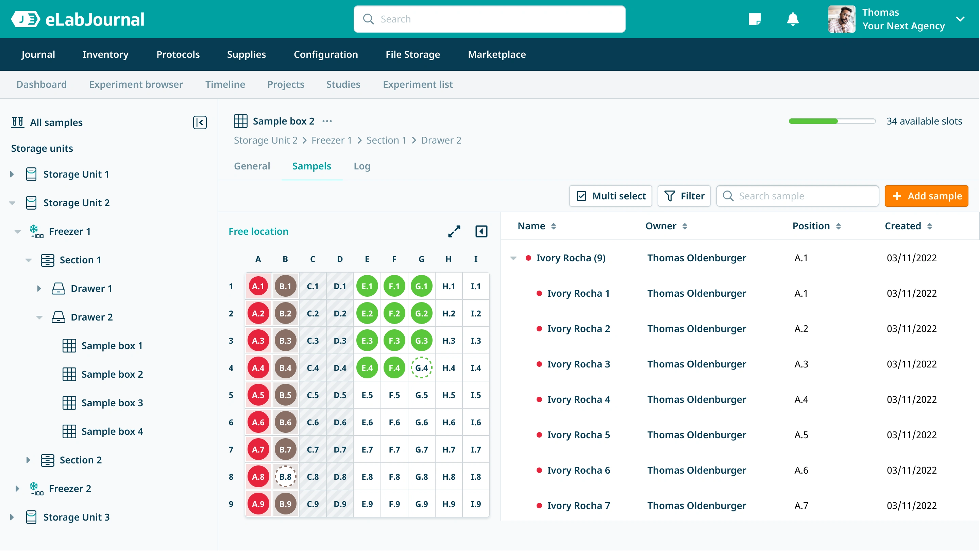
Task: Expand the sample grid to fullscreen
Action: point(454,231)
